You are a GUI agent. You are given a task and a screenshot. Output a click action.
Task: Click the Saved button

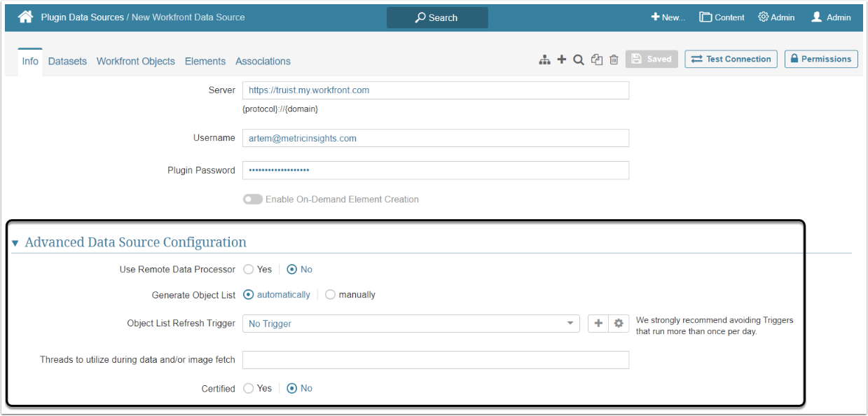(652, 59)
